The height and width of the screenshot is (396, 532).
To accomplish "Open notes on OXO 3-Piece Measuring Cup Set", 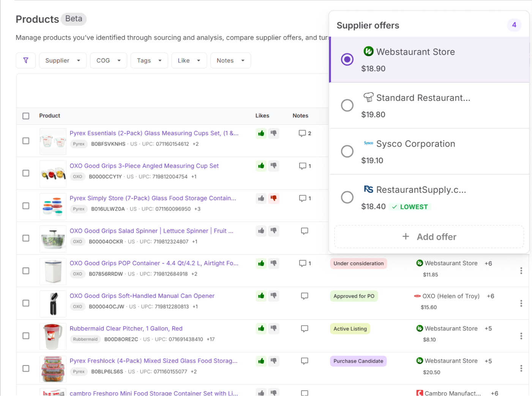I will (x=305, y=166).
